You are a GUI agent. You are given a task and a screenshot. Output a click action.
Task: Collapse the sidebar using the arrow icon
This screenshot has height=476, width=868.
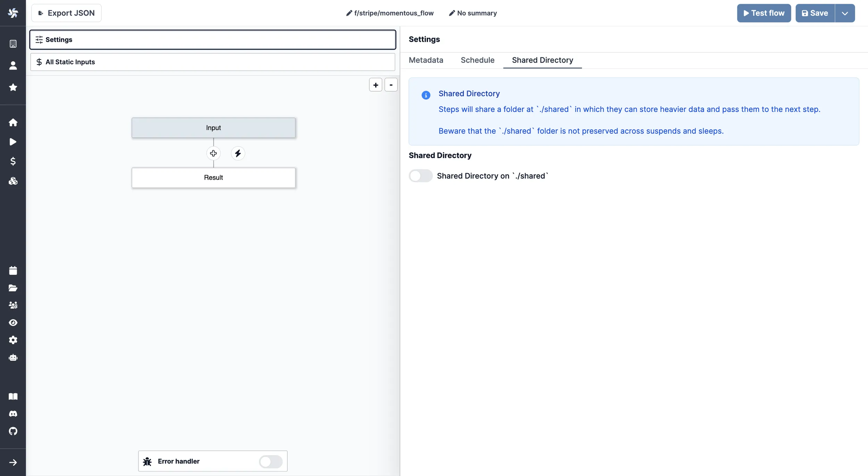tap(13, 462)
